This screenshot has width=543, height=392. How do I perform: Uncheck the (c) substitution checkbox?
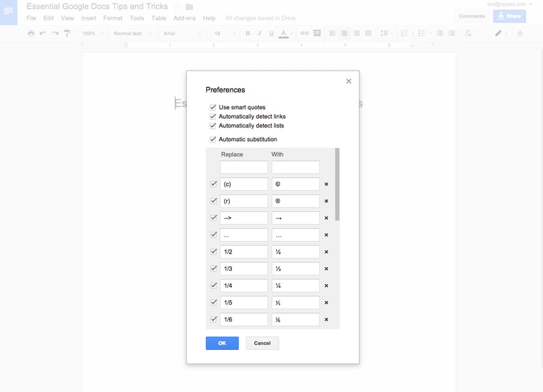click(x=214, y=184)
